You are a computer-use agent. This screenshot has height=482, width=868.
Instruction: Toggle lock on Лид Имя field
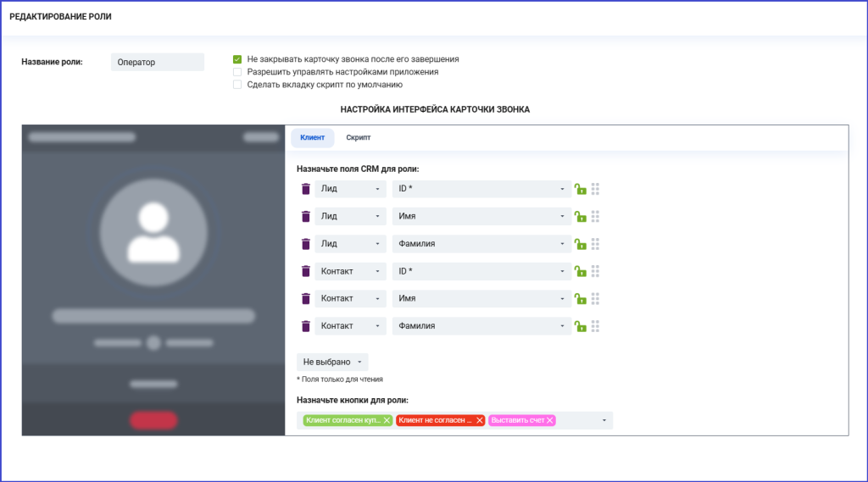coord(580,216)
